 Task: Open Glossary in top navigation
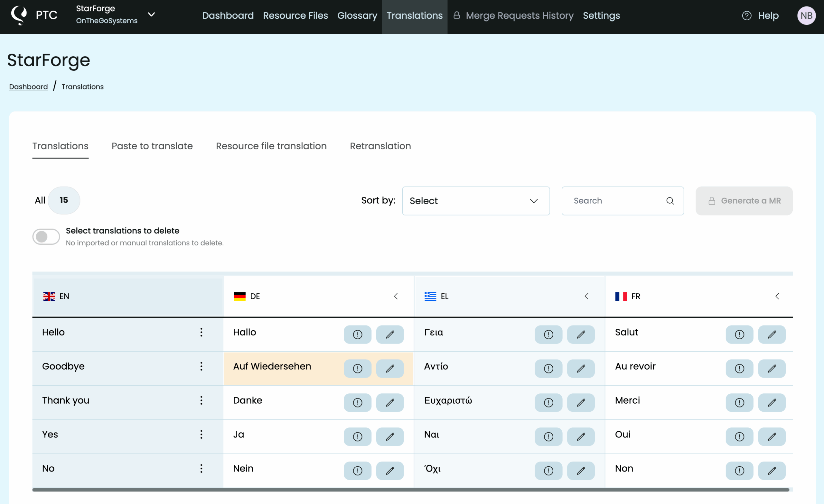pos(357,15)
